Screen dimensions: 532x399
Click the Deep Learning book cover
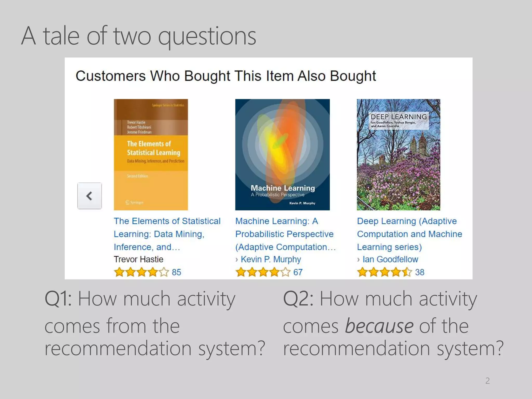(x=398, y=154)
